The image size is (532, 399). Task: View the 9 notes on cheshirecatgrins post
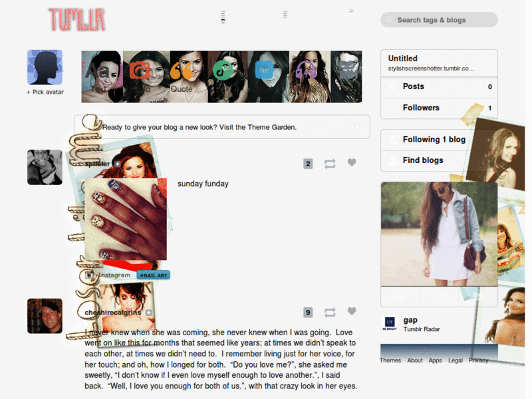[308, 313]
